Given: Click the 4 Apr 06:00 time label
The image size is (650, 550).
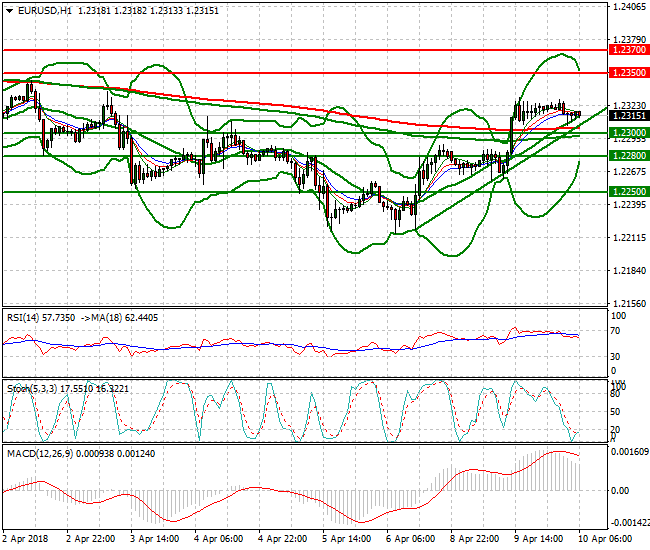Looking at the screenshot, I should (218, 539).
